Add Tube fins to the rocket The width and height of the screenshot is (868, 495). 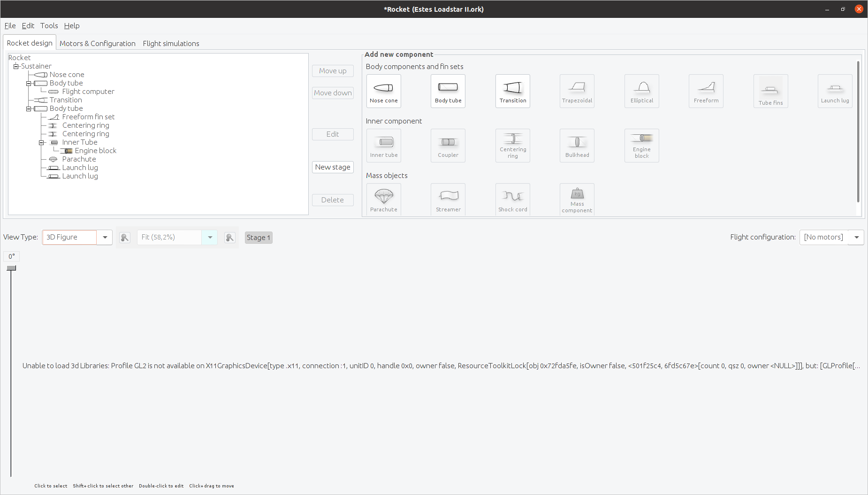pos(770,91)
